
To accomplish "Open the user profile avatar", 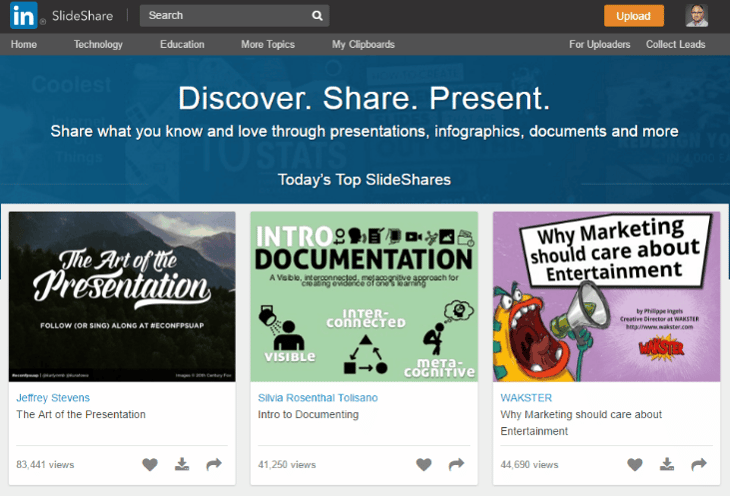I will 696,15.
